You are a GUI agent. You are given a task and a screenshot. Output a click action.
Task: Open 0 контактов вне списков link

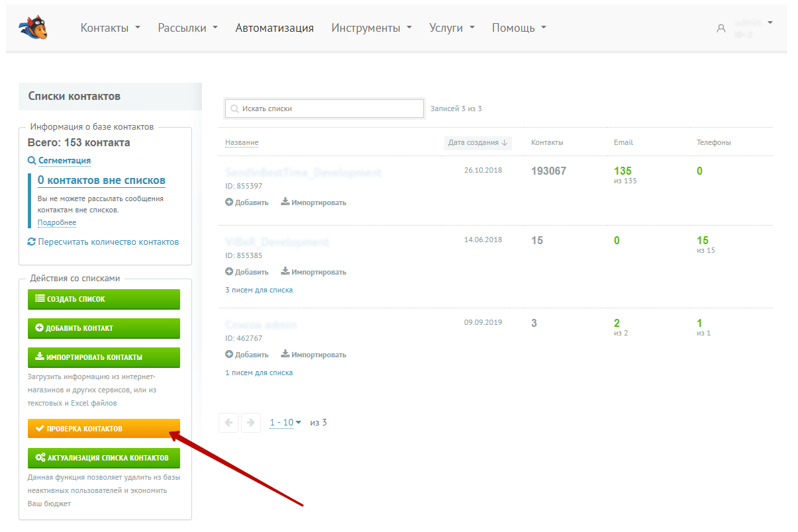coord(101,180)
